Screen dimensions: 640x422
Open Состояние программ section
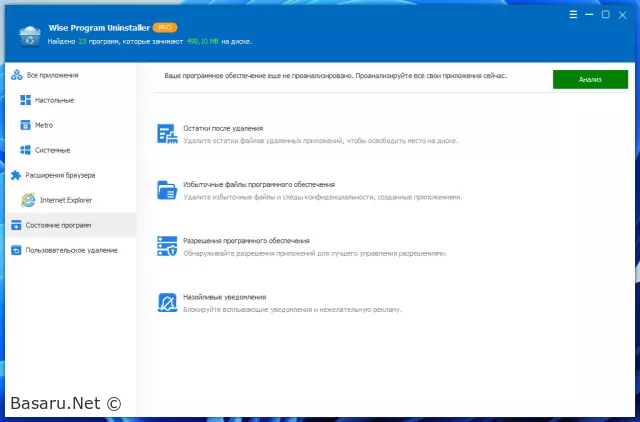[71, 225]
